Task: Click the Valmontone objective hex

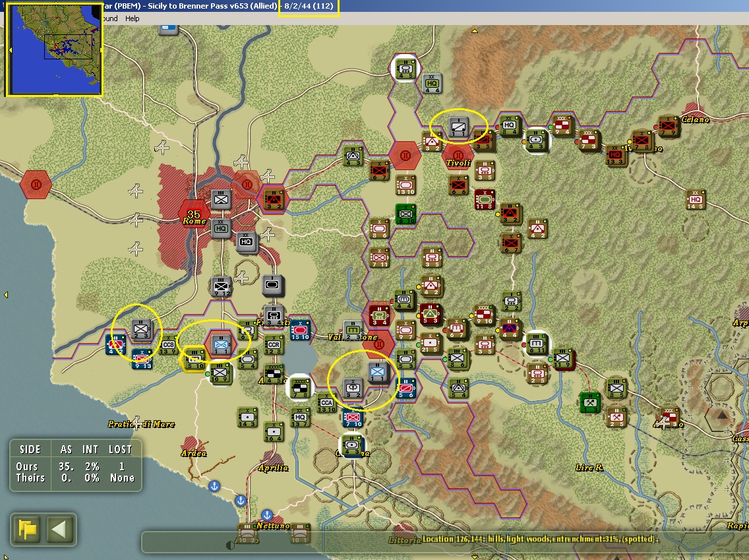Action: point(379,344)
